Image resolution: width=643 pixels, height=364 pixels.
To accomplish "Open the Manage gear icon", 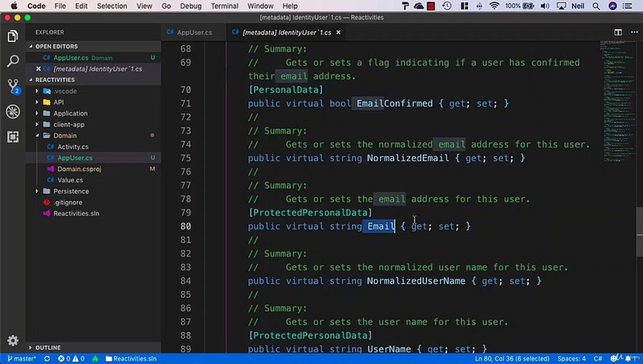I will (13, 340).
